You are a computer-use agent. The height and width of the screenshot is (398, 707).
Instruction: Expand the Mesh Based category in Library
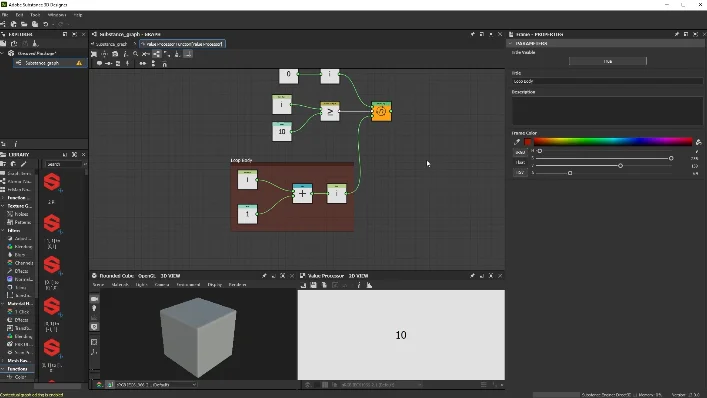point(3,361)
